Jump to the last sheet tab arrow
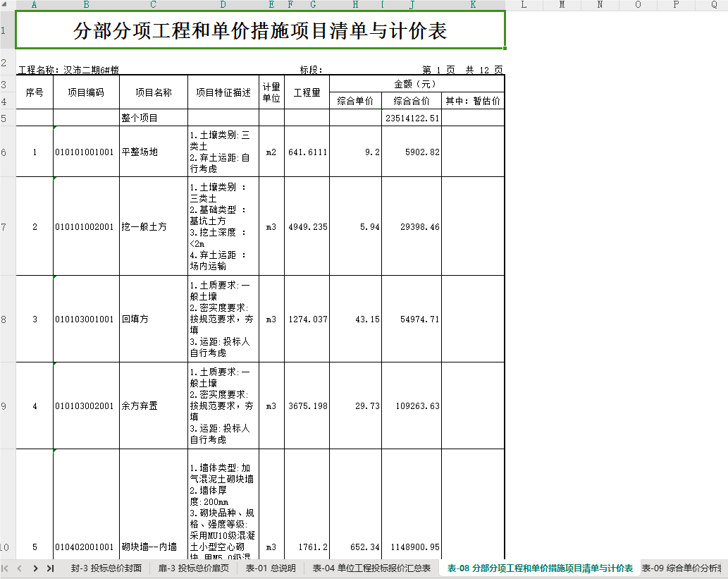The image size is (728, 579). (50, 568)
